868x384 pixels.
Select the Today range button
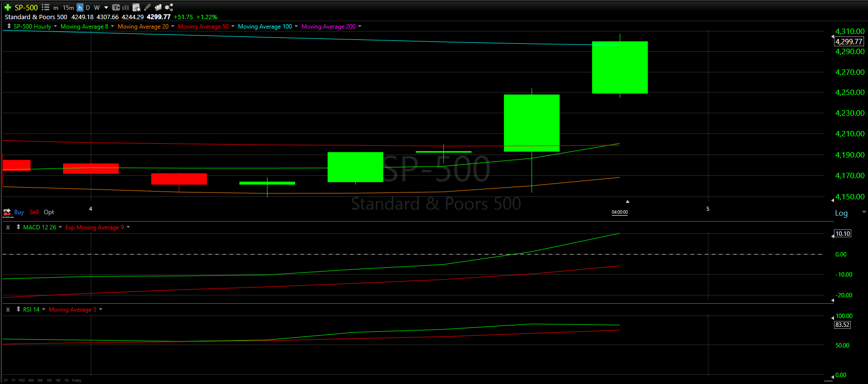76,381
